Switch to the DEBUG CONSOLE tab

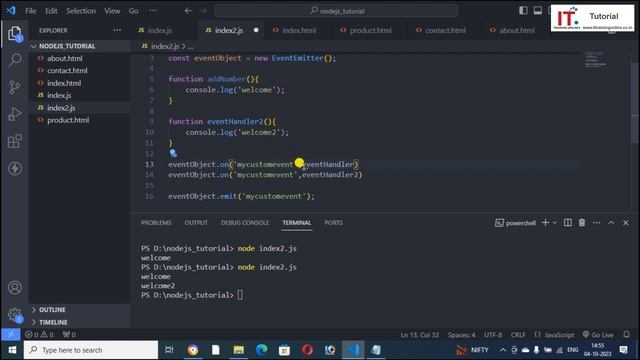point(245,222)
